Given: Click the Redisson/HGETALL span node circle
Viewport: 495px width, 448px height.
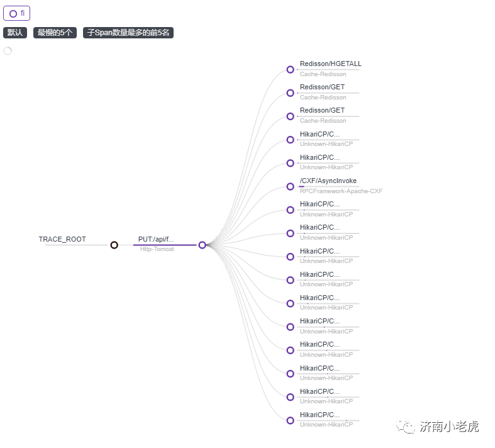Looking at the screenshot, I should tap(290, 70).
